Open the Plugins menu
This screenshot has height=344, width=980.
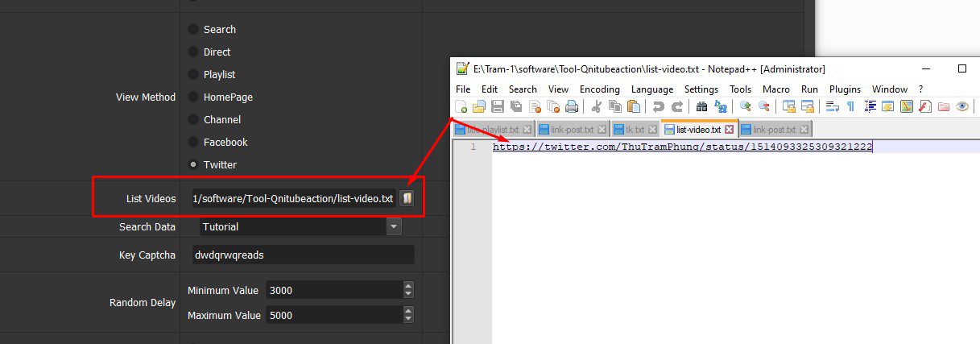845,89
